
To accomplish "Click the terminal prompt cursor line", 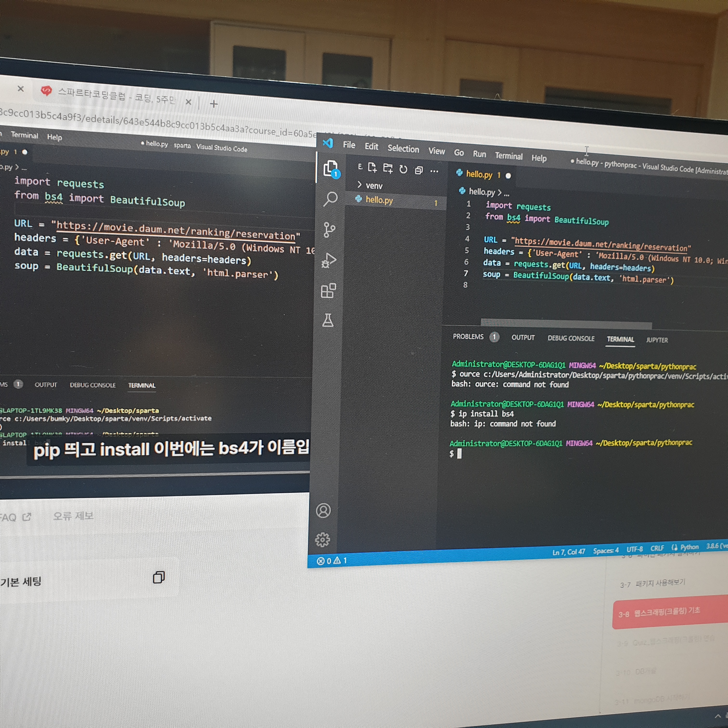I will [x=455, y=454].
